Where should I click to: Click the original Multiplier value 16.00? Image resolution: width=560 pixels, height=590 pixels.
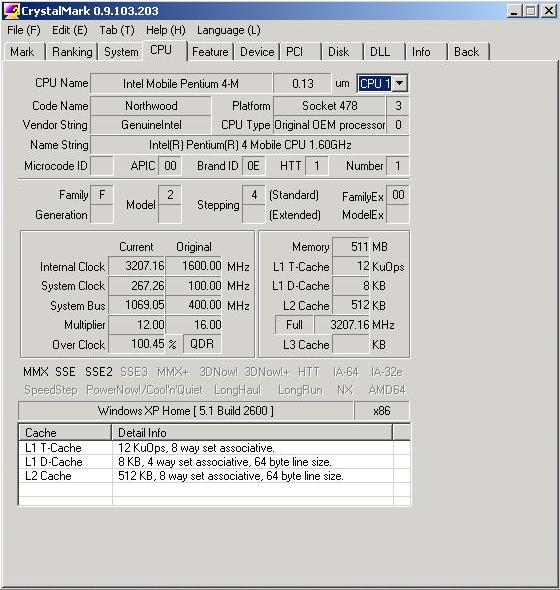coord(194,325)
